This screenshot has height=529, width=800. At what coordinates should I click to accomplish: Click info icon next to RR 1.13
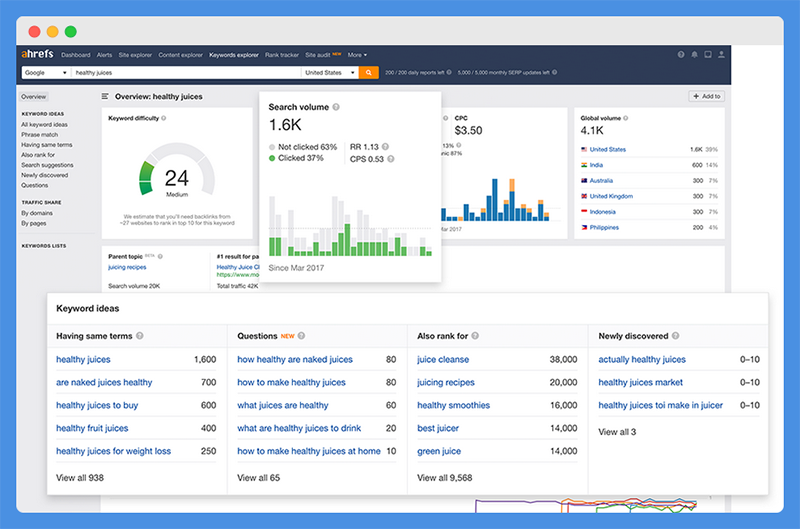pos(385,147)
